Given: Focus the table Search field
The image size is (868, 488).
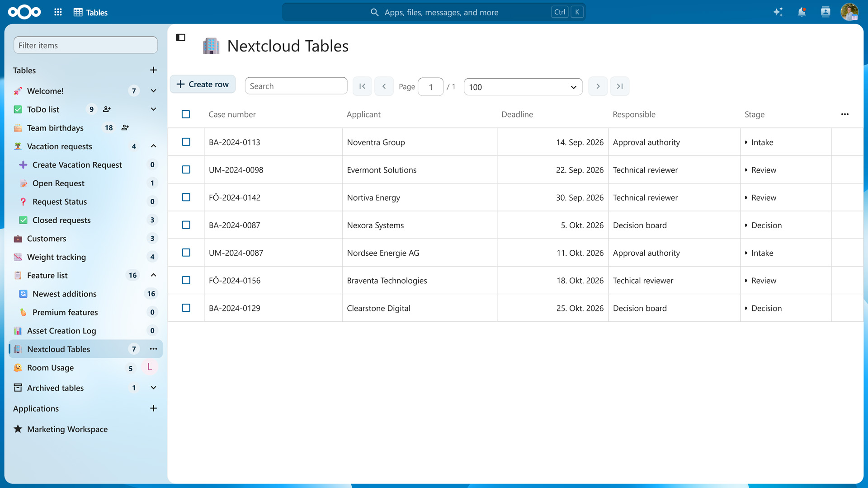Looking at the screenshot, I should (296, 86).
